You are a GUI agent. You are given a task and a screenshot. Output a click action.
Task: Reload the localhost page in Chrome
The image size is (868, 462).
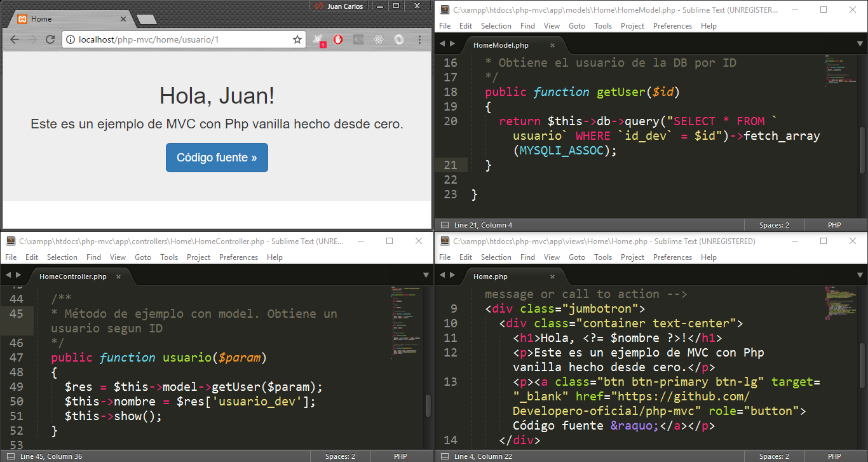[50, 39]
